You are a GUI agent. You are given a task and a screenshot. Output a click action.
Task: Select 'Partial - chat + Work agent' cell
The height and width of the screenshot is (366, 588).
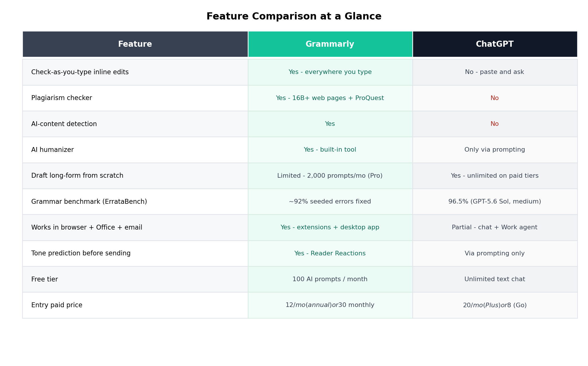coord(495,227)
